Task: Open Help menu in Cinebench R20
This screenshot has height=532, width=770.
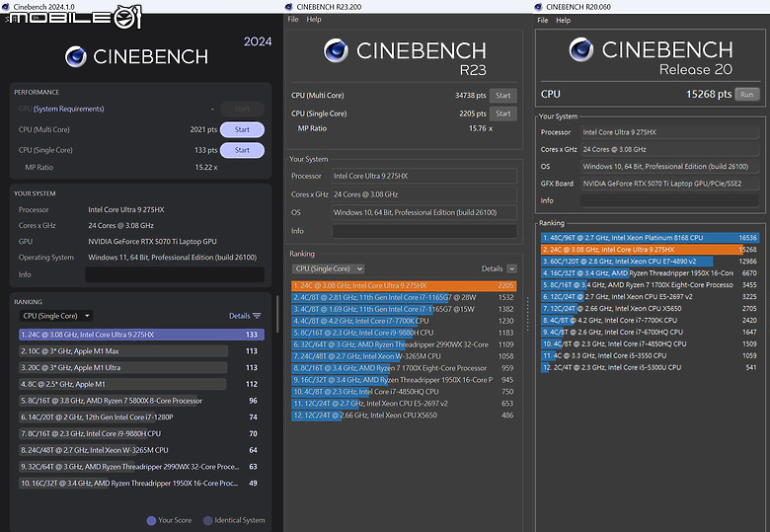Action: pyautogui.click(x=564, y=20)
